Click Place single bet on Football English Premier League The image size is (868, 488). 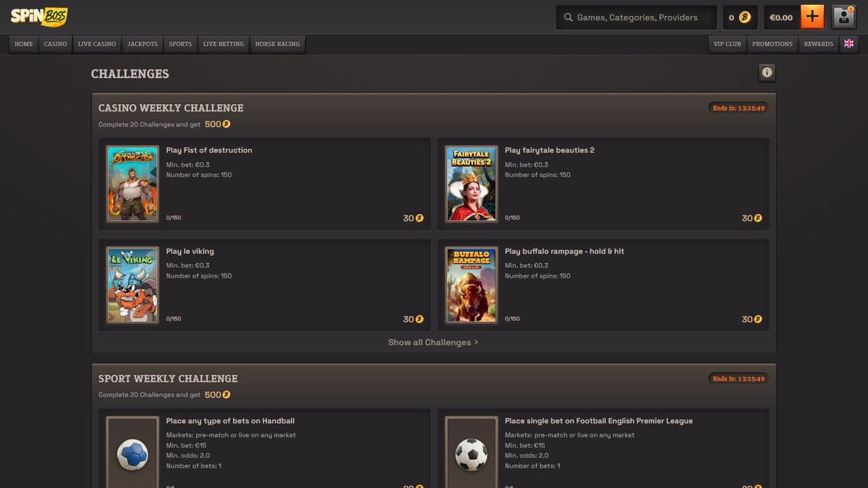click(x=599, y=421)
